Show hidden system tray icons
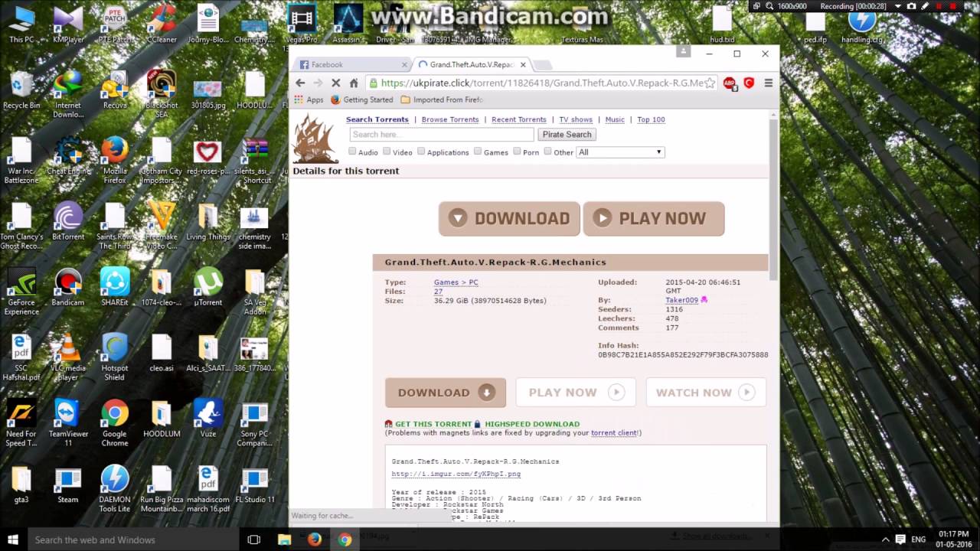980x551 pixels. pyautogui.click(x=885, y=540)
